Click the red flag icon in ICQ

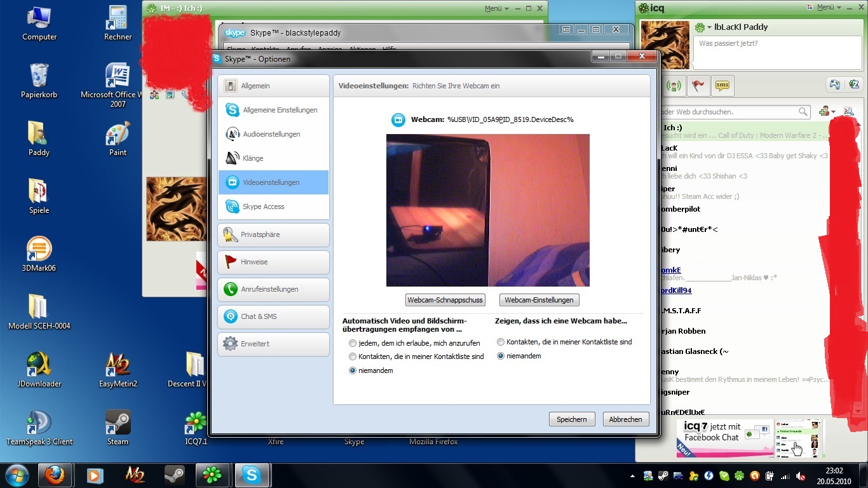click(x=698, y=85)
